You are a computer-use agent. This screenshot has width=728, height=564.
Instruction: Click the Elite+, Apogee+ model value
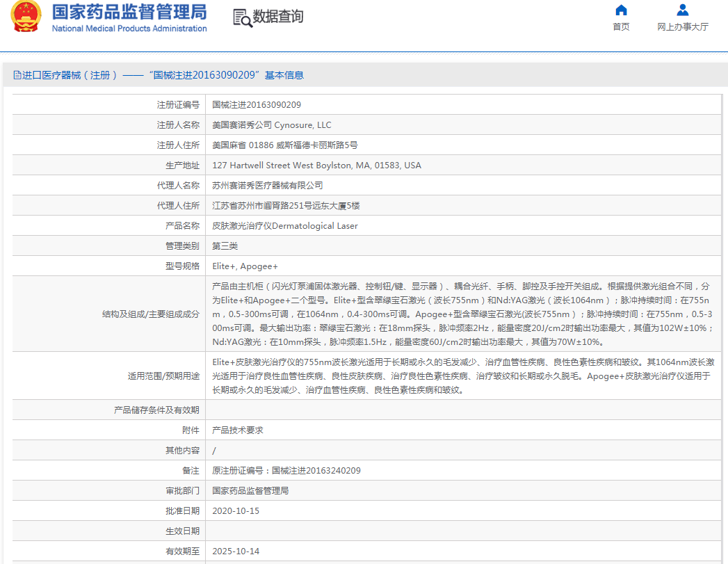coord(245,266)
